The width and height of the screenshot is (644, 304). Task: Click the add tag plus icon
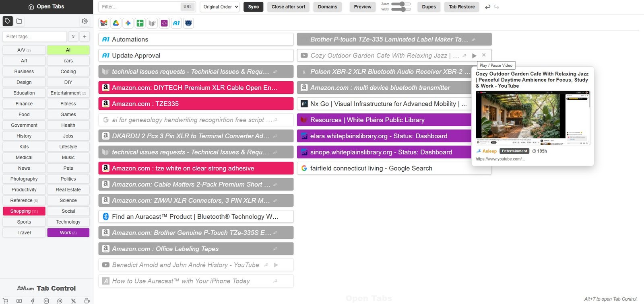(x=85, y=37)
